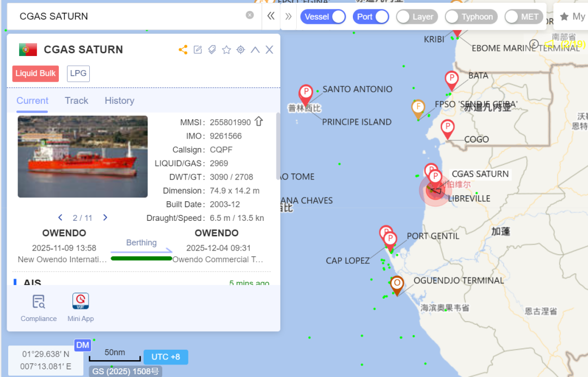
Task: Switch to the Track tab
Action: click(76, 101)
